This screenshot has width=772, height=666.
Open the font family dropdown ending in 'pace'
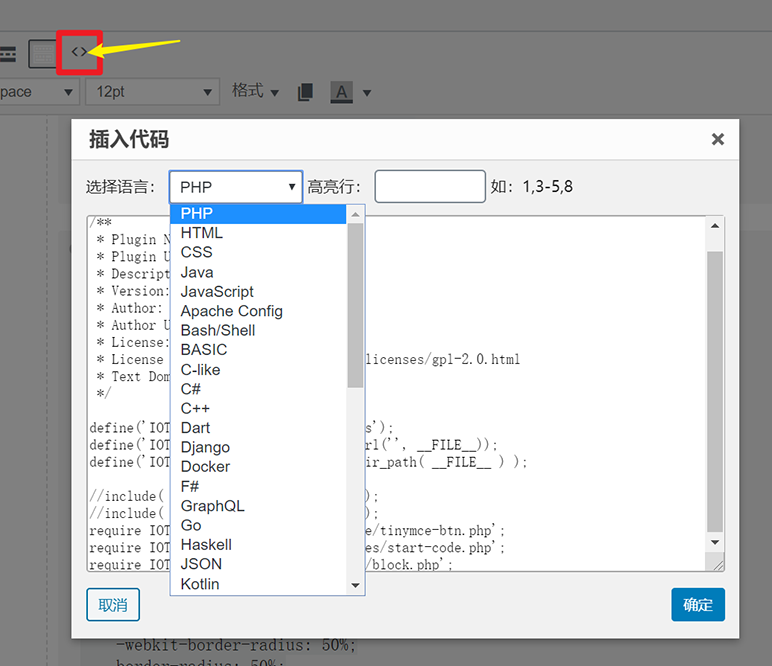tap(38, 92)
